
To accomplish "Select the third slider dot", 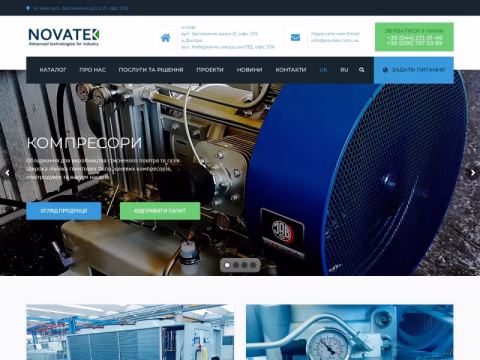I will point(245,265).
